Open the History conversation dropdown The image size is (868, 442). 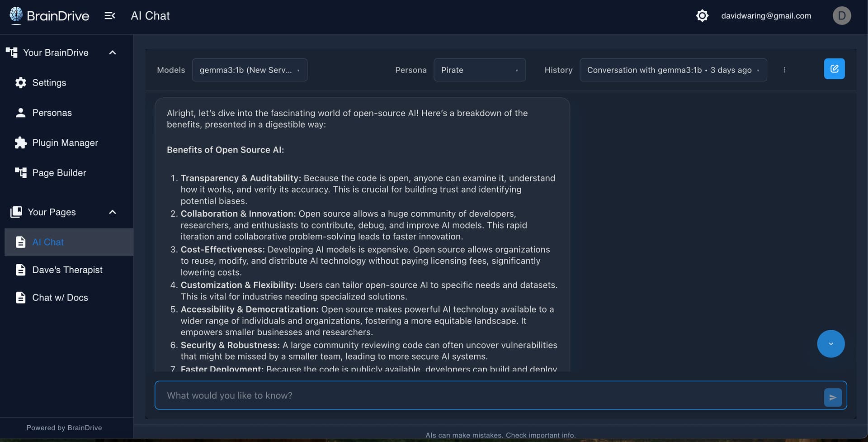(x=673, y=70)
